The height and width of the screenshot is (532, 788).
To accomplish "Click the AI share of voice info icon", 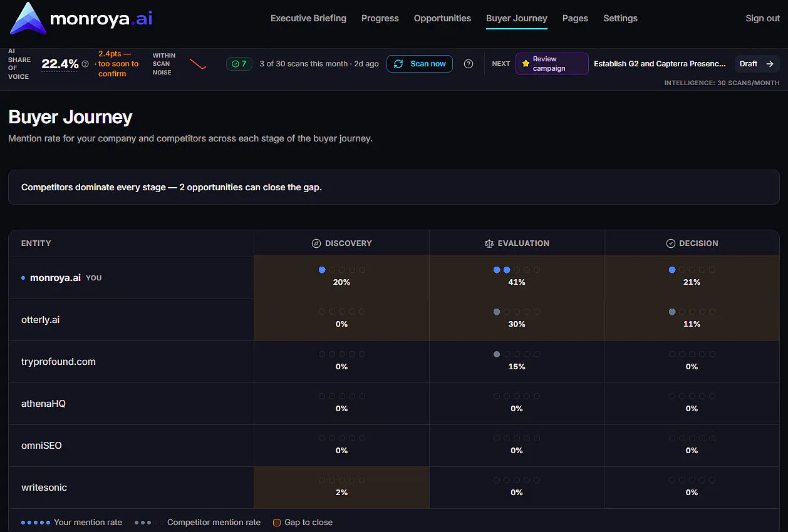I will click(x=85, y=64).
